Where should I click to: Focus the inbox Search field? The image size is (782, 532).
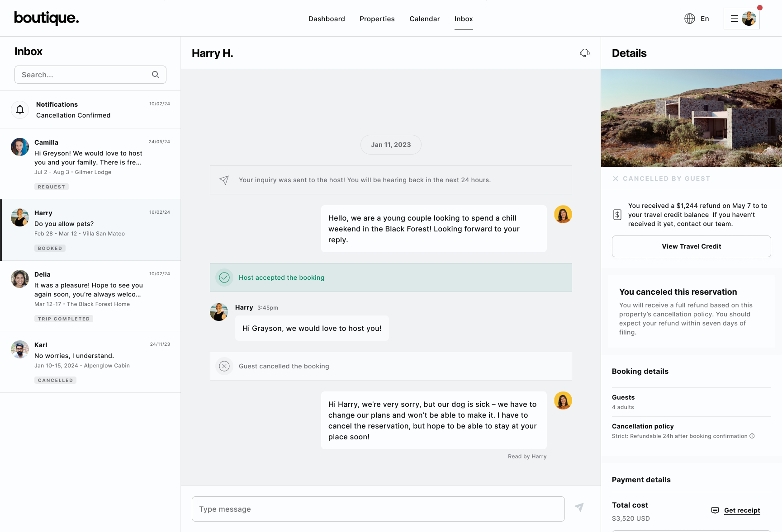90,75
